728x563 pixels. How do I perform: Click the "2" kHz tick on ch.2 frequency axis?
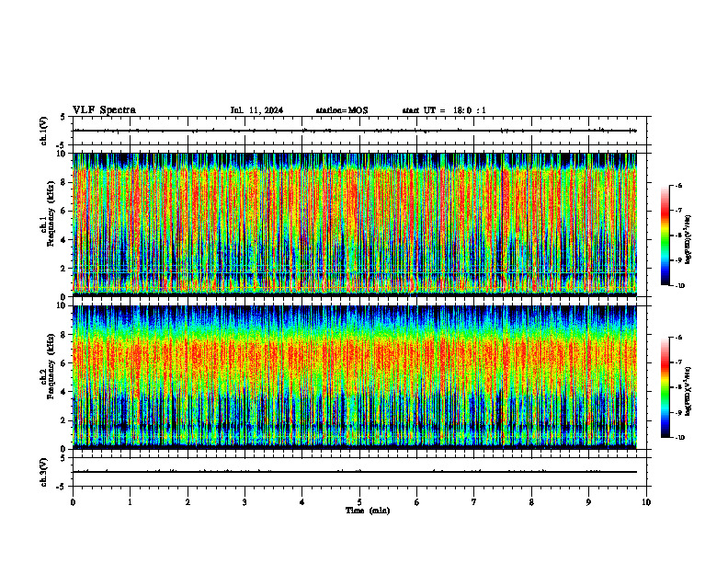pos(64,420)
